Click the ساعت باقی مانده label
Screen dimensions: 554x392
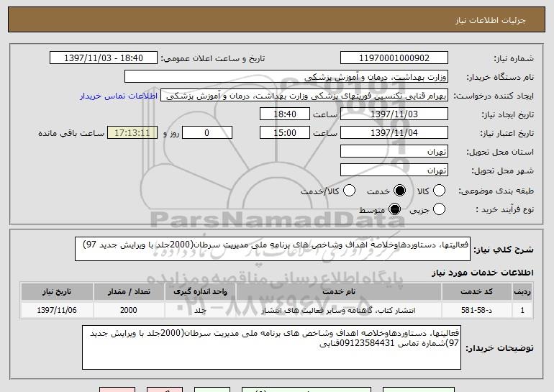click(71, 133)
